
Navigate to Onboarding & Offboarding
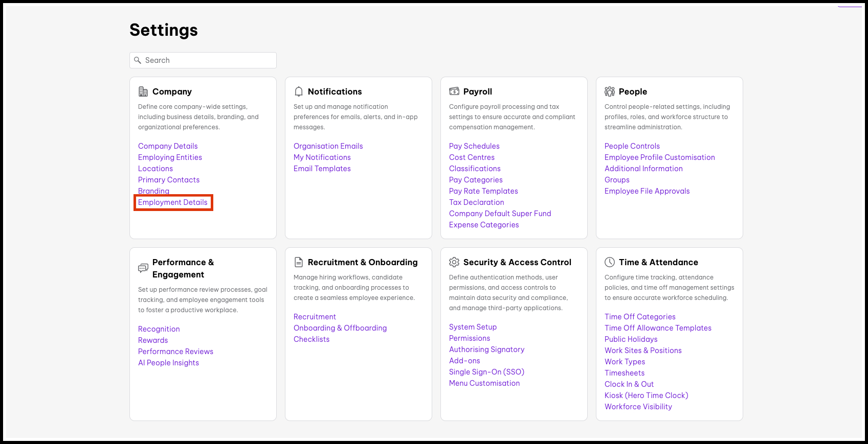coord(340,328)
